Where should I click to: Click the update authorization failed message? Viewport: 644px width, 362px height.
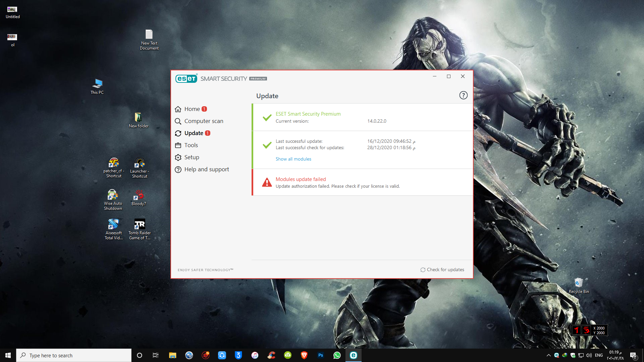[337, 186]
